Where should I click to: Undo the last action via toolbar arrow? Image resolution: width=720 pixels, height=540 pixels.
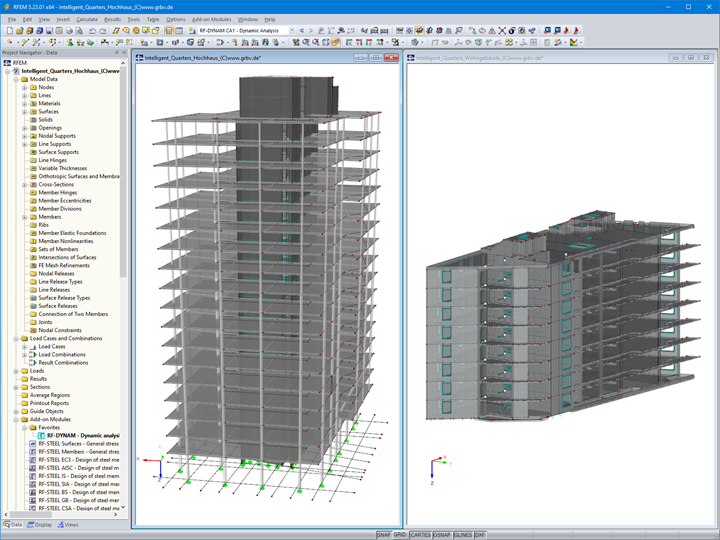pos(92,31)
